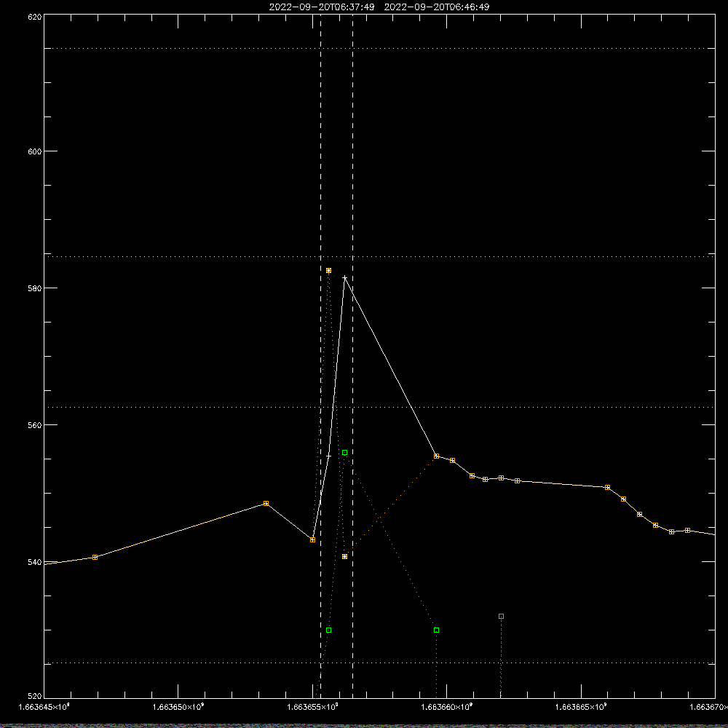728x728 pixels.
Task: Click the start timestamp 2022-09-20T06:37:49 in the title
Action: [x=322, y=7]
